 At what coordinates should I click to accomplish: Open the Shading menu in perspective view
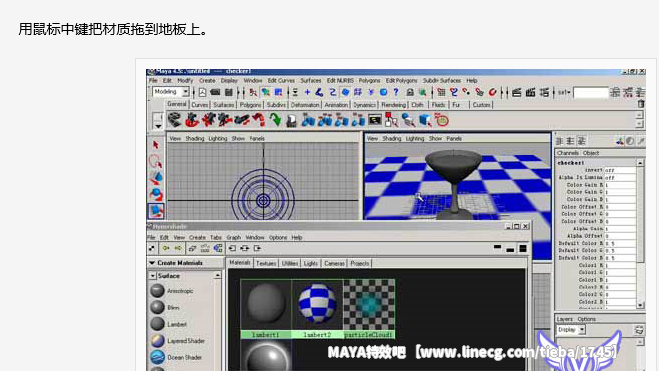tap(391, 138)
